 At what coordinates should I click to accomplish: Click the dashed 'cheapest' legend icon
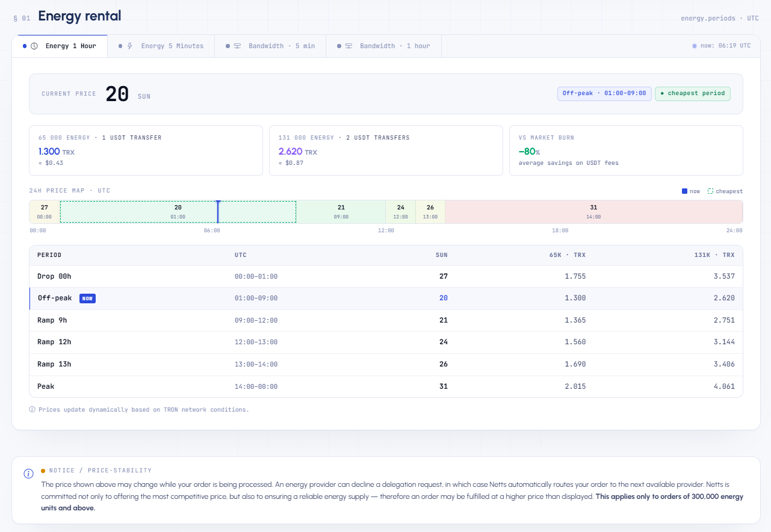tap(710, 191)
